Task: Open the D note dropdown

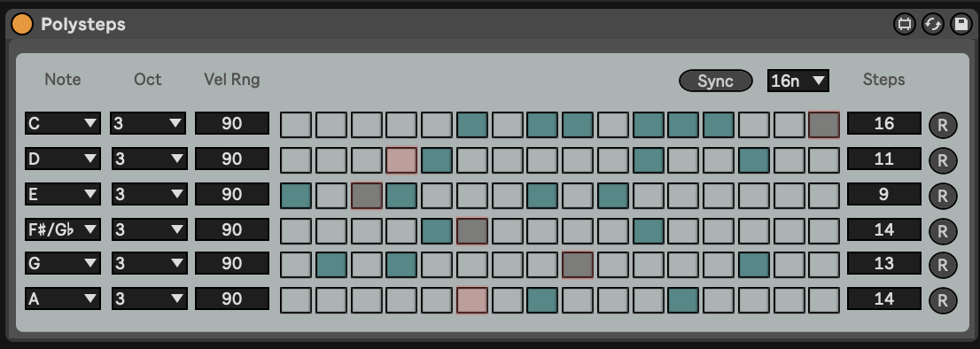Action: click(x=63, y=159)
